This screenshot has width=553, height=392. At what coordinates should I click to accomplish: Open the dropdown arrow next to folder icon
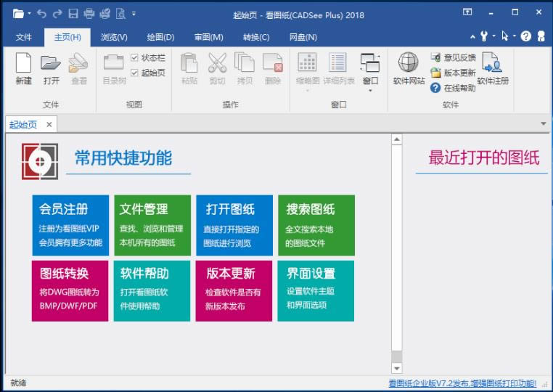[29, 14]
